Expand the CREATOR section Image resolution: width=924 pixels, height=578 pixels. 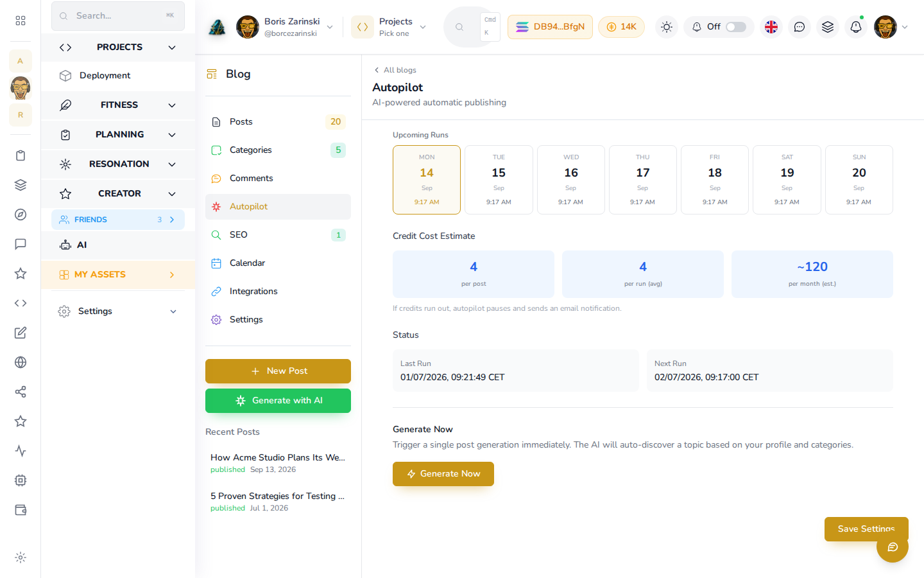(x=118, y=194)
